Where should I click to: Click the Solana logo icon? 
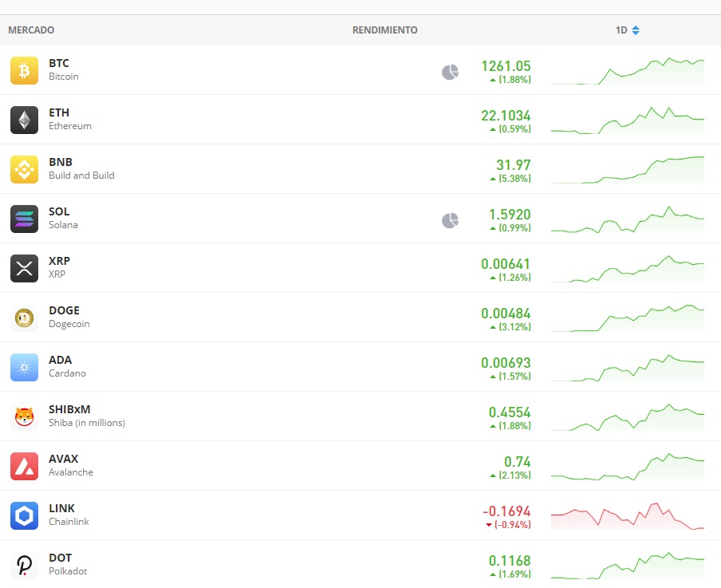pos(23,219)
